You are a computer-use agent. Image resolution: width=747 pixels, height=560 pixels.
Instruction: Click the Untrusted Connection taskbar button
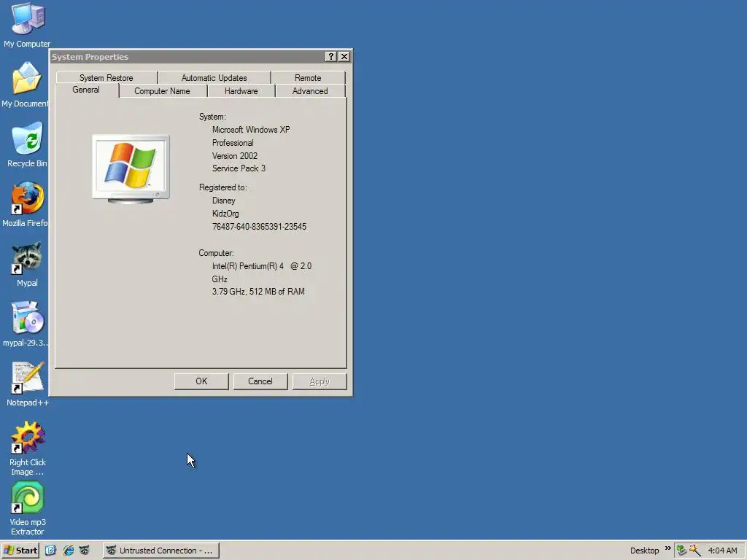coord(161,551)
